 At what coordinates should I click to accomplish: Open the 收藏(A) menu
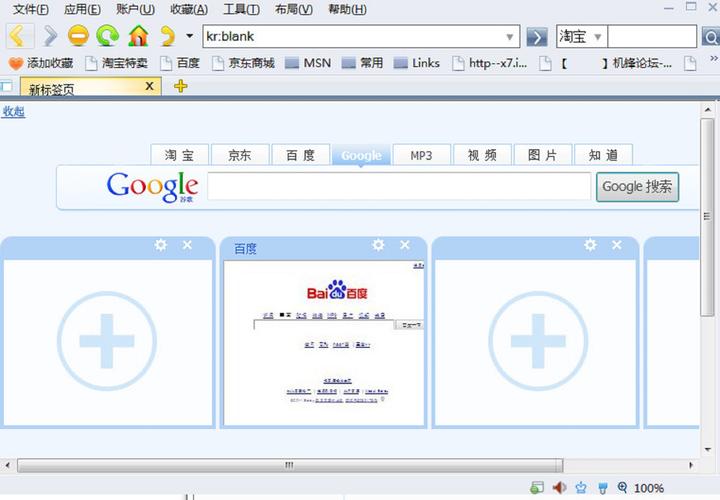[189, 9]
